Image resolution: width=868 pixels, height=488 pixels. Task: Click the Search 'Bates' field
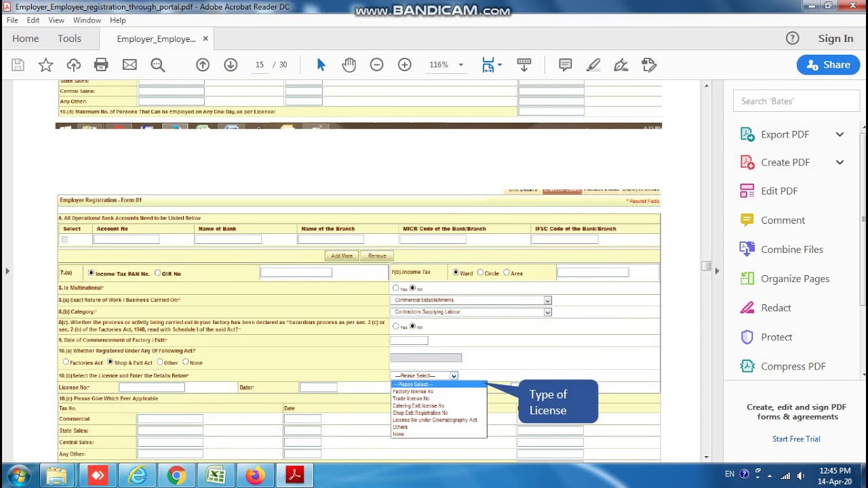coord(796,101)
